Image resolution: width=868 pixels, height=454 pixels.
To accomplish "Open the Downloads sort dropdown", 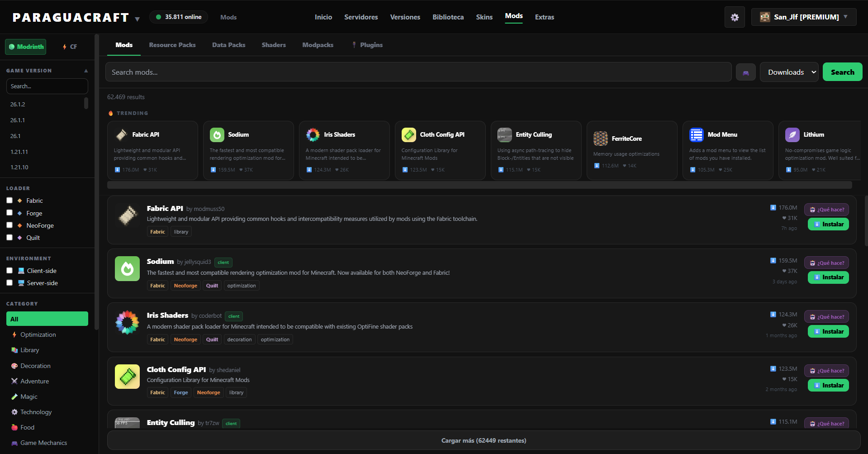I will pyautogui.click(x=789, y=72).
